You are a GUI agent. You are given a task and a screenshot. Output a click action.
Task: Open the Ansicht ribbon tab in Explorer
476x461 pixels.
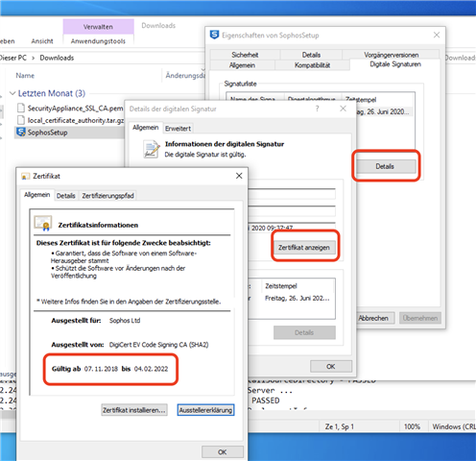coord(42,41)
